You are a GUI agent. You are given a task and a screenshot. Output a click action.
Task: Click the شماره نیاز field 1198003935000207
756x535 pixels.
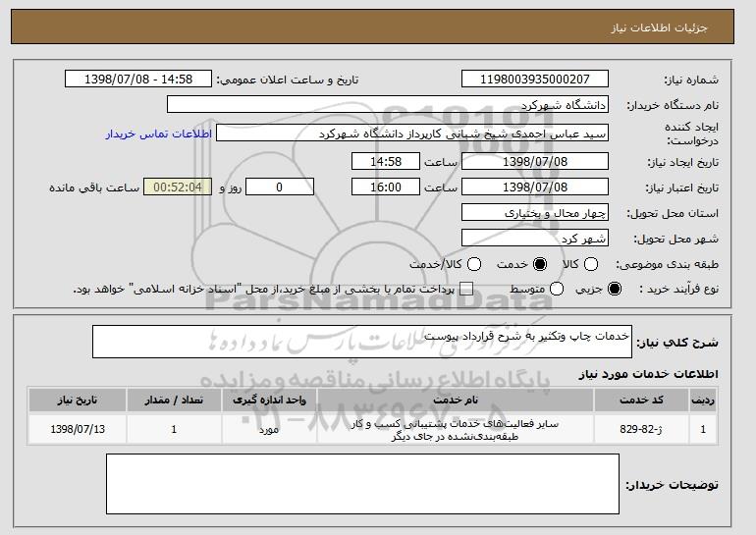(535, 80)
